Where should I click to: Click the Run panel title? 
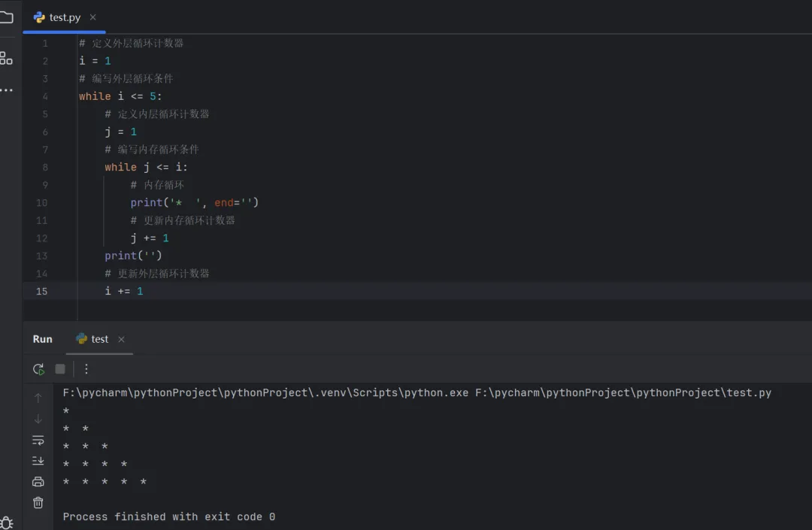pyautogui.click(x=43, y=339)
